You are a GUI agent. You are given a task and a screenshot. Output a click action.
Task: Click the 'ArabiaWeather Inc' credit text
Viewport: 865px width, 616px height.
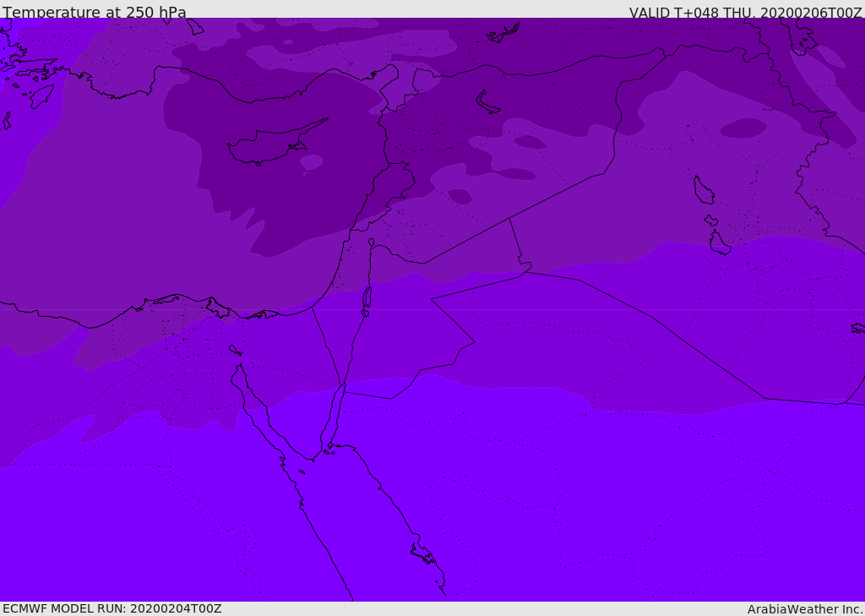(x=804, y=609)
